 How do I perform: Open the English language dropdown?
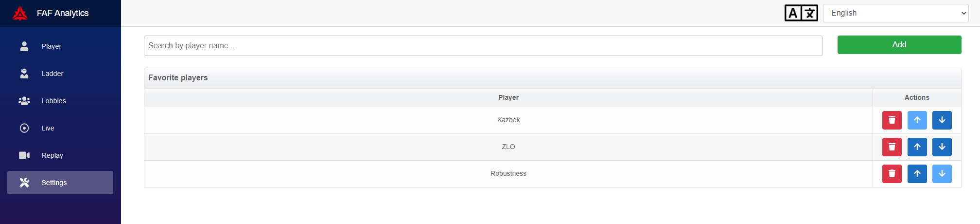click(x=895, y=13)
